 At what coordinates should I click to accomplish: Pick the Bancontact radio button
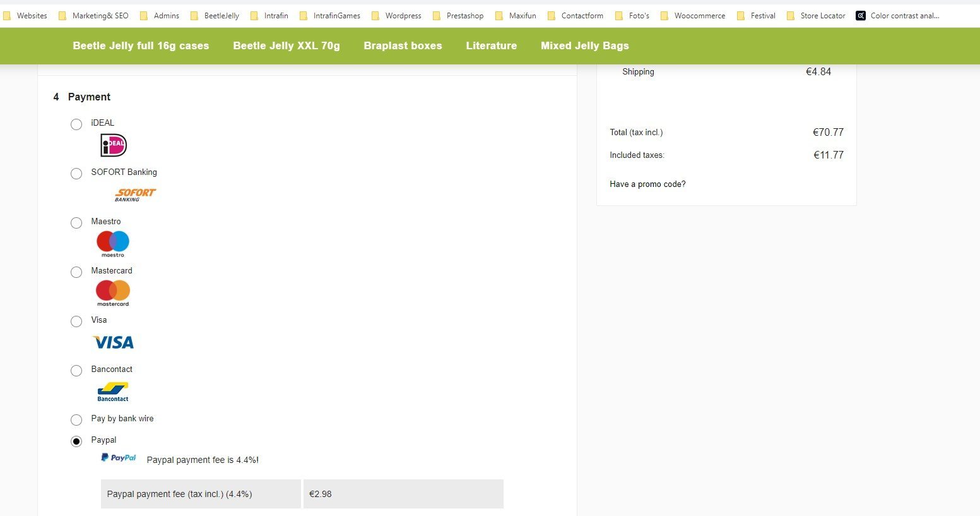point(76,371)
